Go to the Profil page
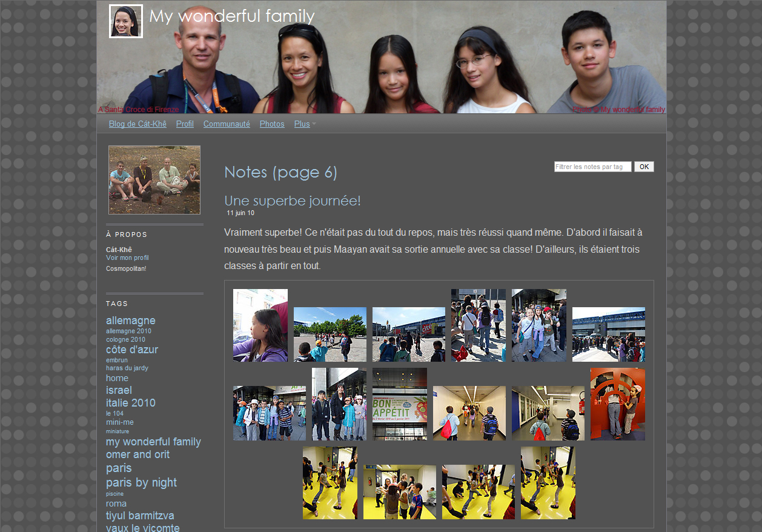Image resolution: width=762 pixels, height=532 pixels. click(x=185, y=124)
